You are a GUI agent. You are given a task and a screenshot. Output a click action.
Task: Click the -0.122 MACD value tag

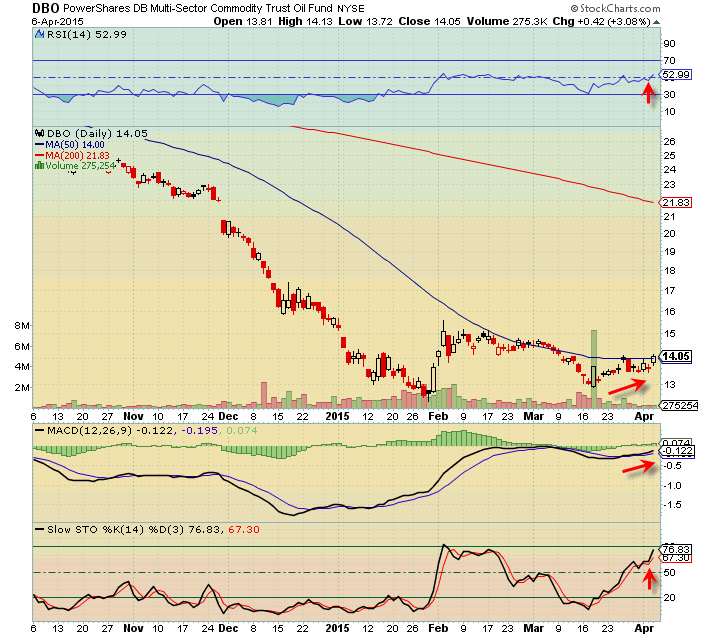pos(676,451)
